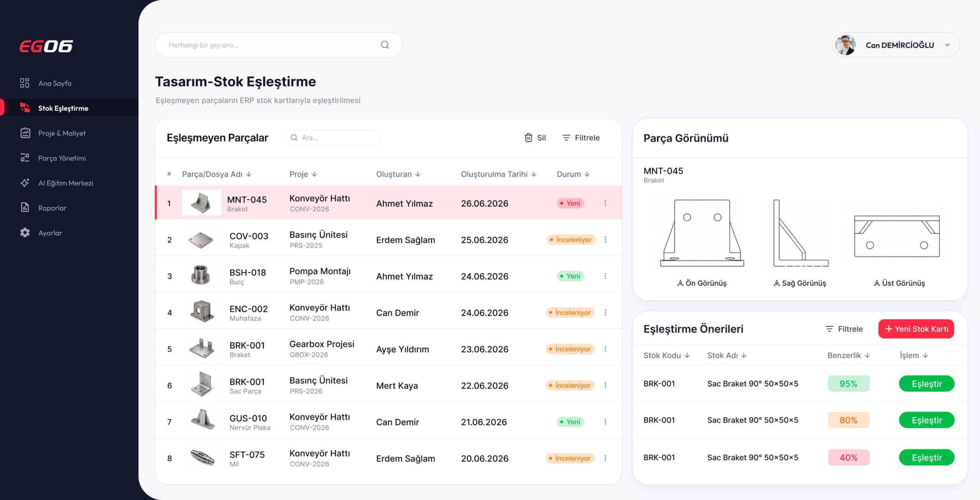
Task: Open Ana Sayfa from the sidebar
Action: pyautogui.click(x=55, y=83)
